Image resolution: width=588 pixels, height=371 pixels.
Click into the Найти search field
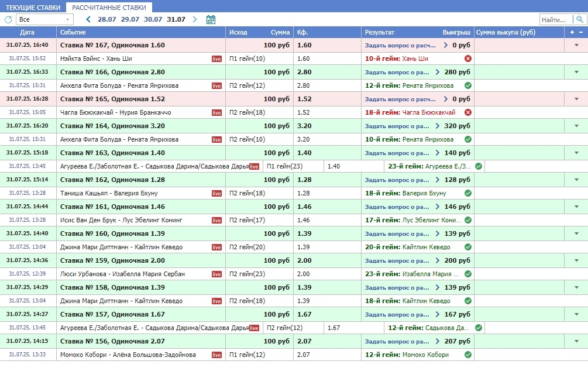pyautogui.click(x=553, y=19)
